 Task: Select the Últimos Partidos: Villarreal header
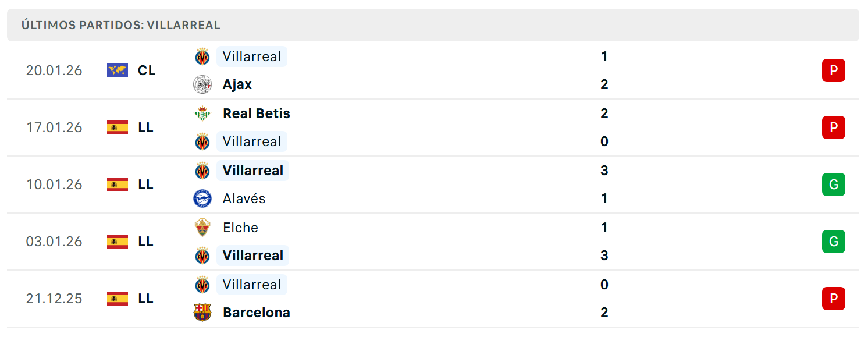121,25
